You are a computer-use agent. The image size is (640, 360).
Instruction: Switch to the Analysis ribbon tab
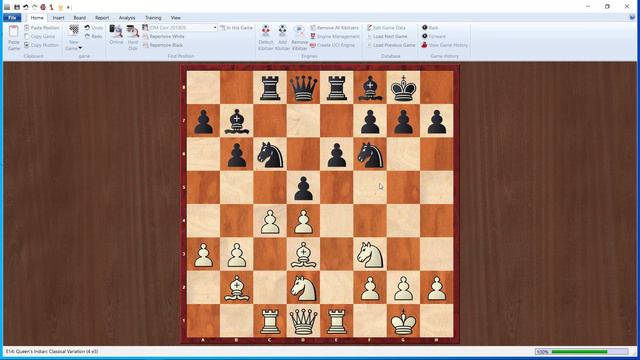click(127, 18)
